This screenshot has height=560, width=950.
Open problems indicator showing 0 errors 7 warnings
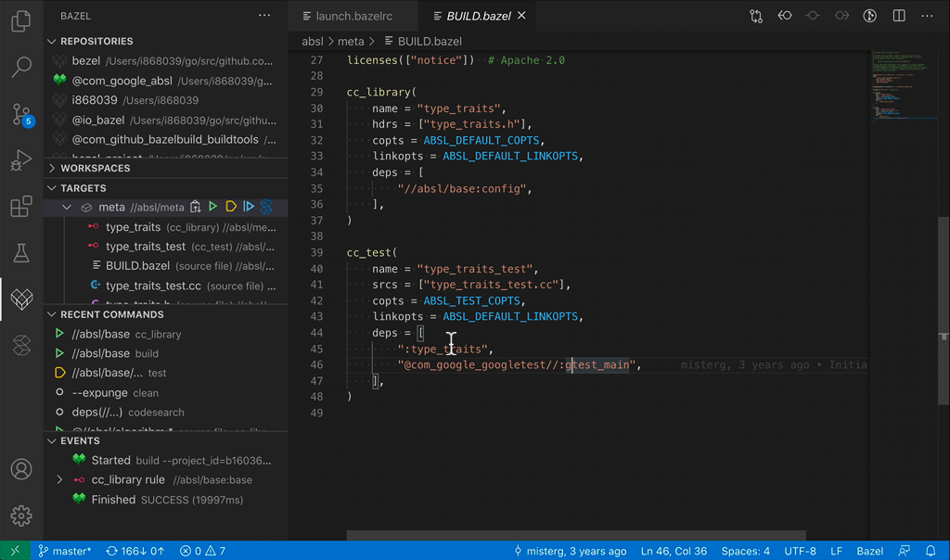(x=203, y=551)
